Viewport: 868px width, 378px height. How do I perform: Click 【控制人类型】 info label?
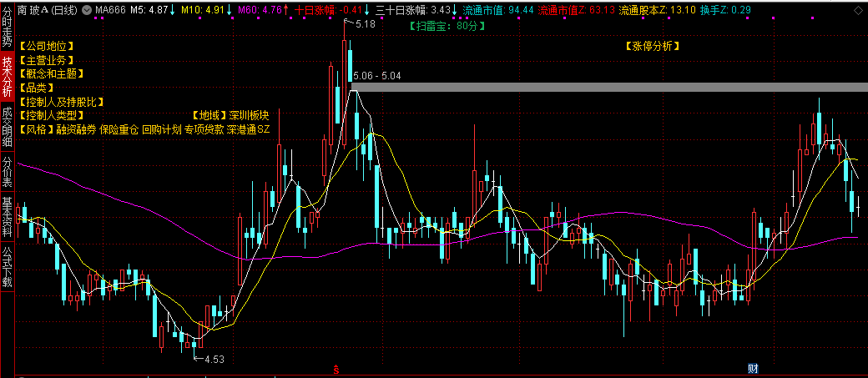point(51,116)
